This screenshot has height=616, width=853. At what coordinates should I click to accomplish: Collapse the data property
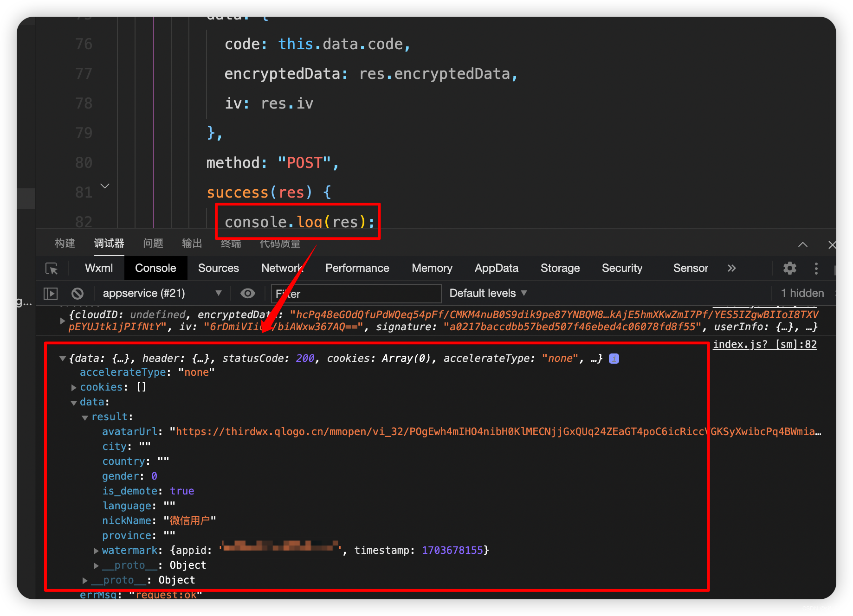pyautogui.click(x=74, y=403)
